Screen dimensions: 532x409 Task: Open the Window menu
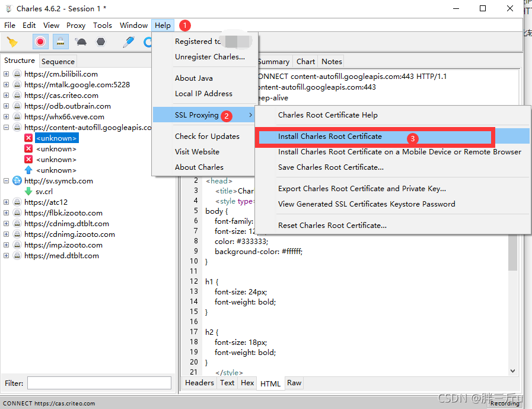coord(133,25)
